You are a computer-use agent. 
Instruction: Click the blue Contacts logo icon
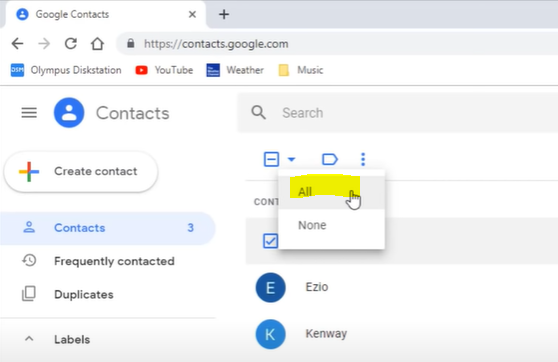[69, 113]
